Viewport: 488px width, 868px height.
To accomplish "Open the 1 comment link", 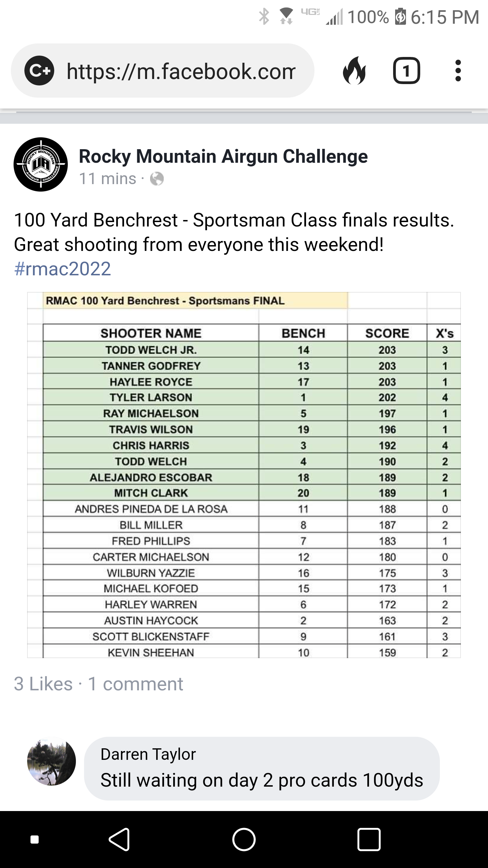I will point(136,684).
